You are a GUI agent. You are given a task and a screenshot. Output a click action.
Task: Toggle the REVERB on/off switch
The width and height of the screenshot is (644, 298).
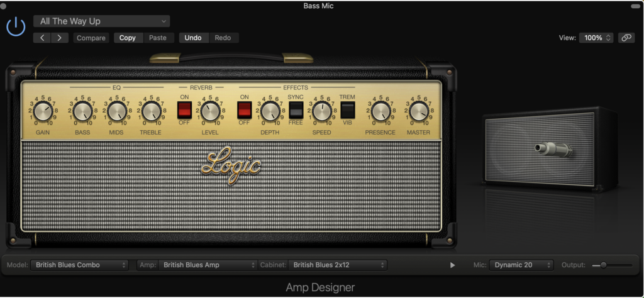pos(184,110)
